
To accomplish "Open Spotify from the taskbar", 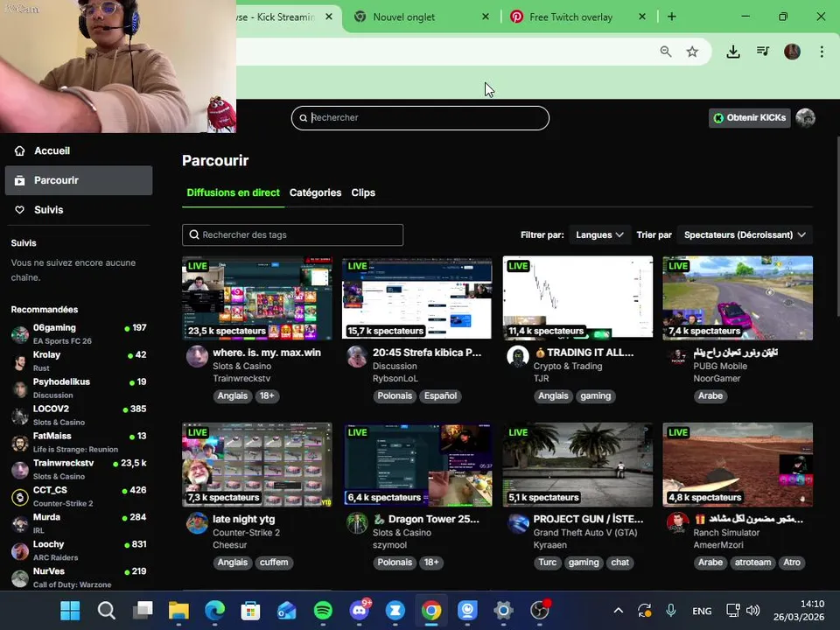I will (x=323, y=610).
